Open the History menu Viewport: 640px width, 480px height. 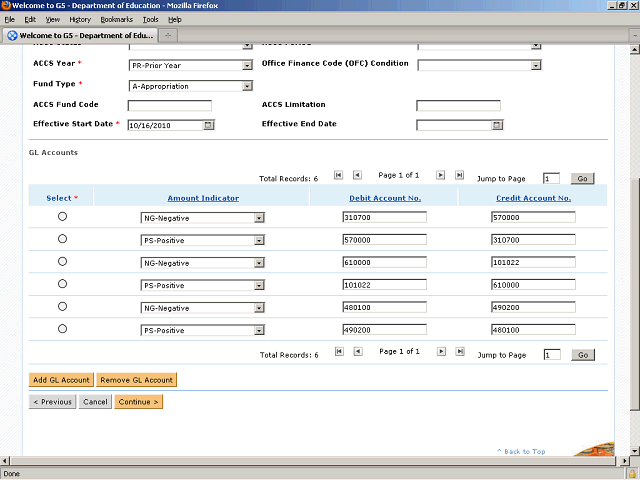[80, 19]
